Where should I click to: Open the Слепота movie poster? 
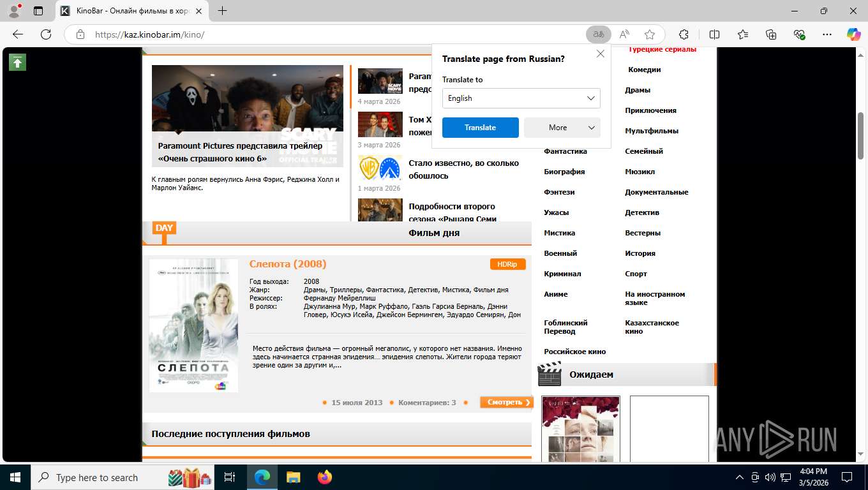[193, 325]
